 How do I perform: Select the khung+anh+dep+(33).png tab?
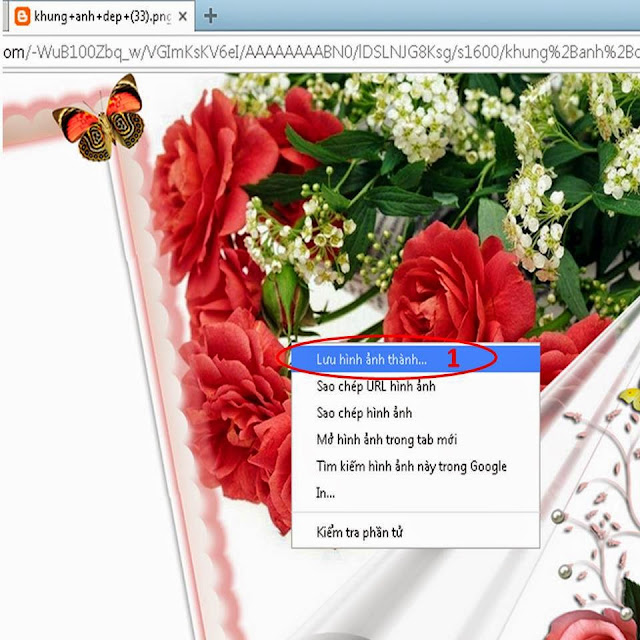coord(101,16)
